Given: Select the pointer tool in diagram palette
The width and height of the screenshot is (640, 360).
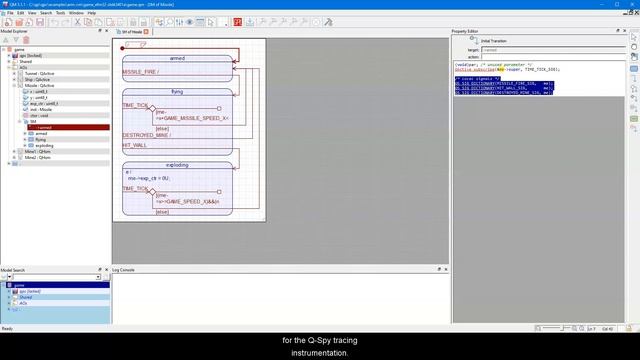Looking at the screenshot, I should tap(634, 38).
